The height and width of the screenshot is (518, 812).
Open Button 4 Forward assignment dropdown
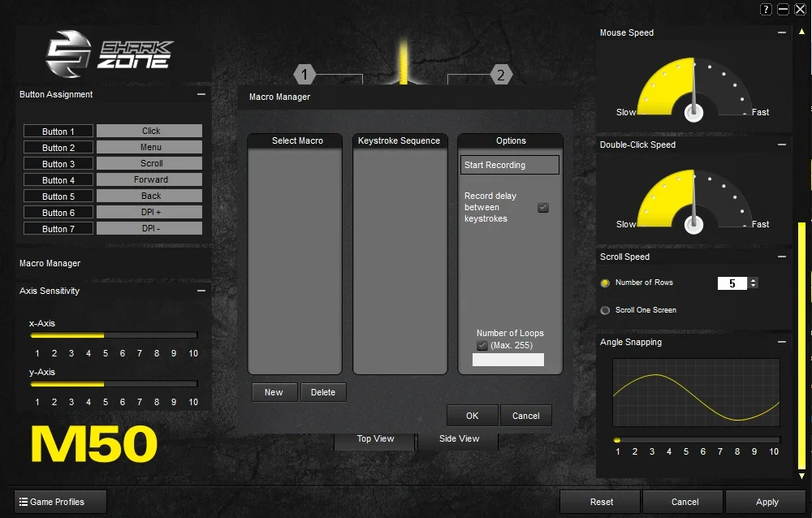(x=149, y=179)
